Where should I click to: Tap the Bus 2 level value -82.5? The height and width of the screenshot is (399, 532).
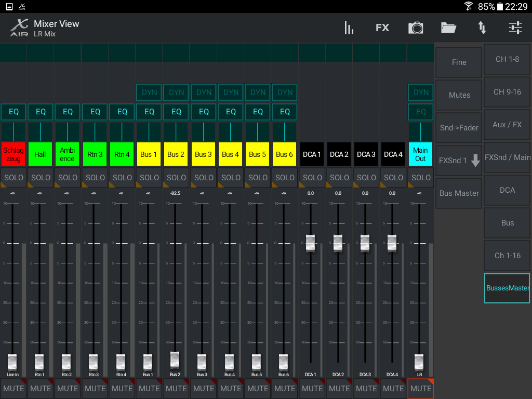(x=176, y=193)
